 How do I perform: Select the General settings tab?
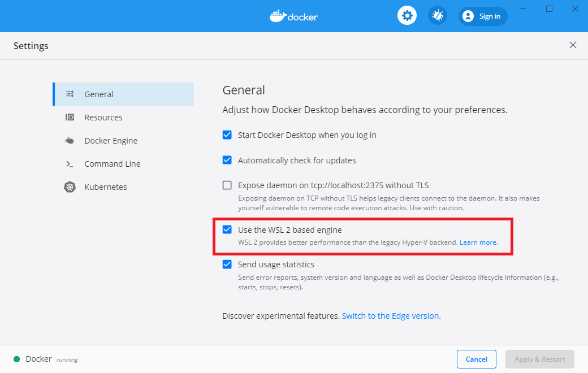coord(123,94)
